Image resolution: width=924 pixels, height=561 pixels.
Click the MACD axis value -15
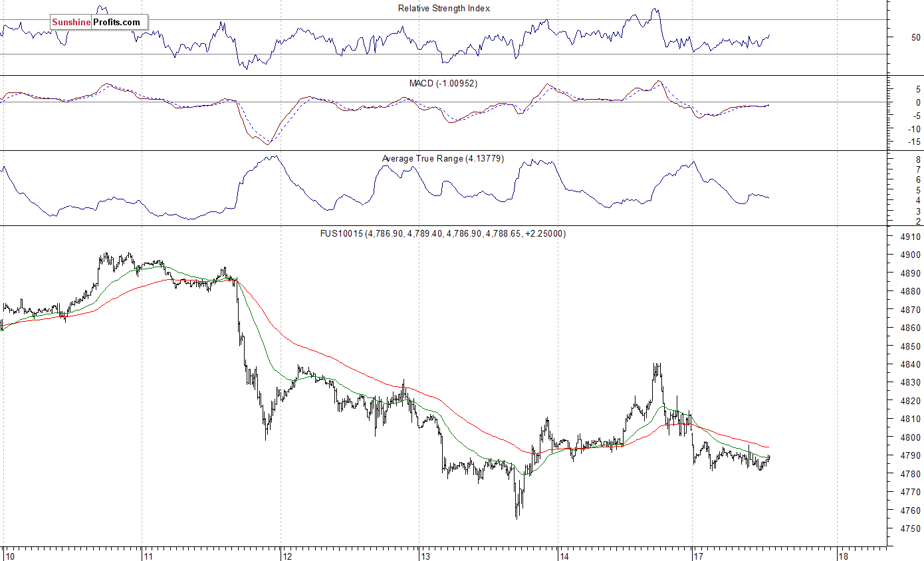click(x=913, y=142)
